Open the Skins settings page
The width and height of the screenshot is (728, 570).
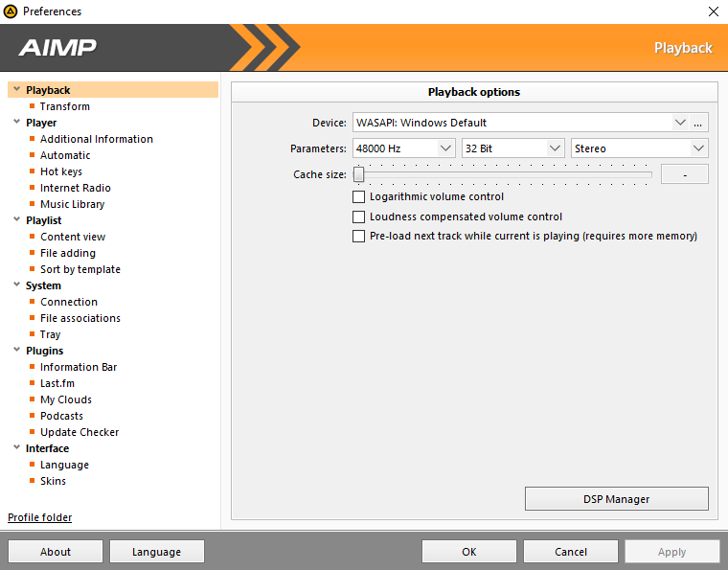(53, 481)
